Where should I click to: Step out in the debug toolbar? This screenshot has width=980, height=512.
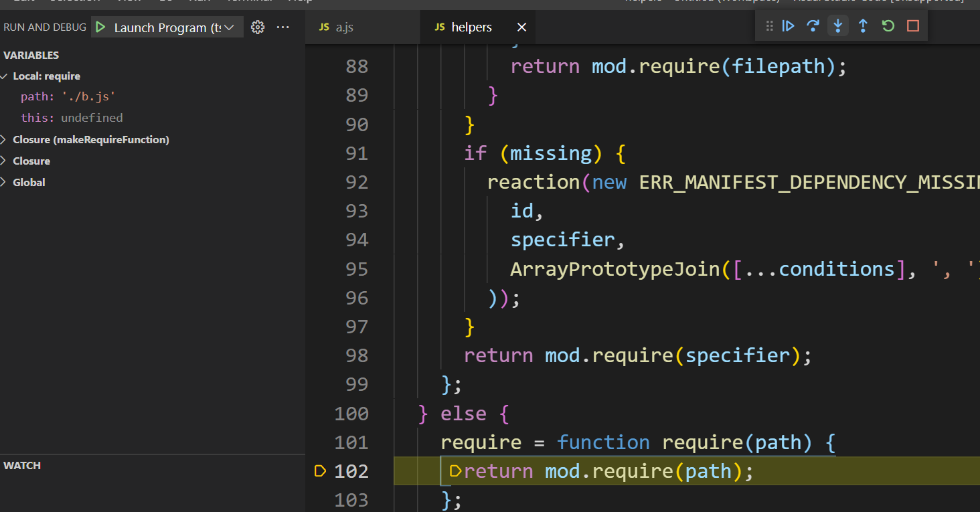point(863,26)
